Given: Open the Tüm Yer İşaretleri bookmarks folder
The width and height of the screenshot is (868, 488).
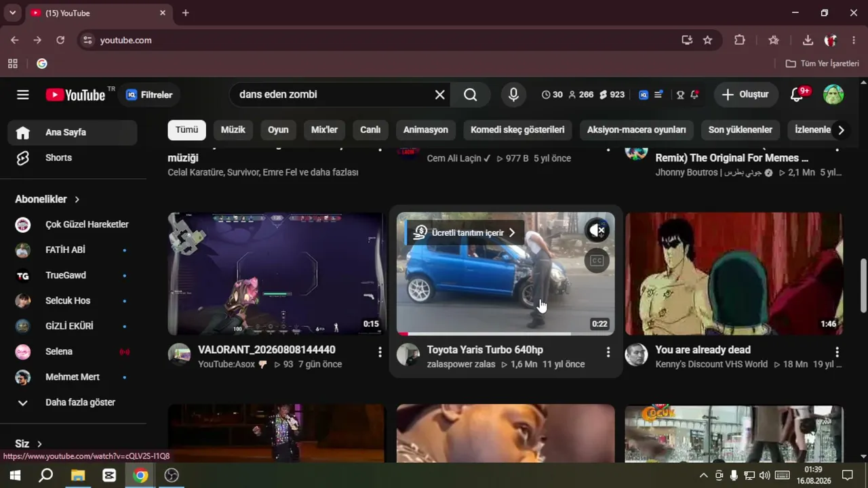Looking at the screenshot, I should point(822,64).
